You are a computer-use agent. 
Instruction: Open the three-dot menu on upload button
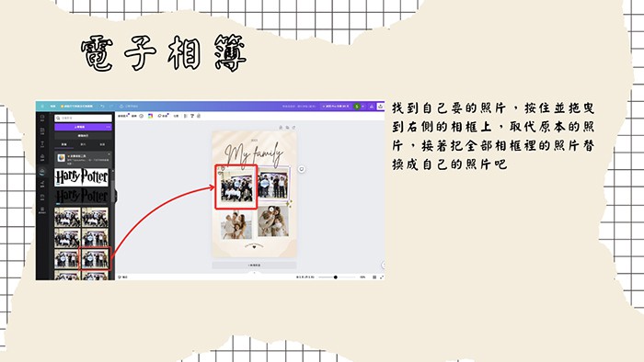[109, 127]
